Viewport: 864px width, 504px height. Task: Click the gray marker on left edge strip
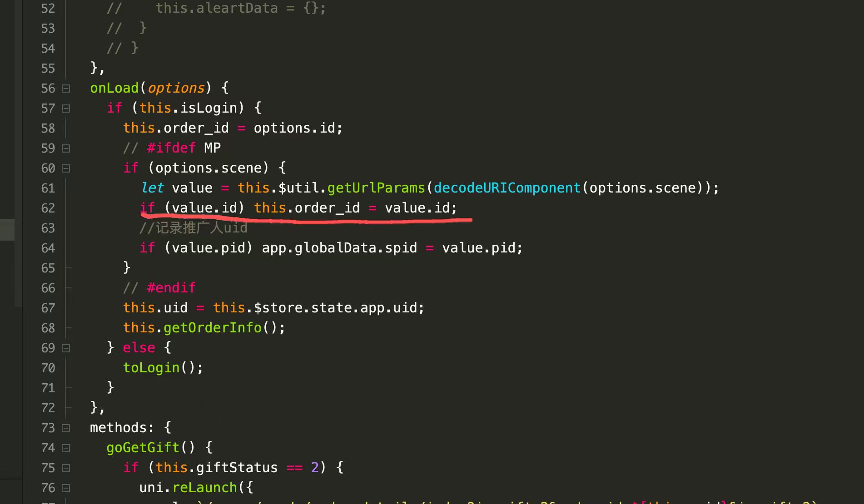[x=7, y=229]
